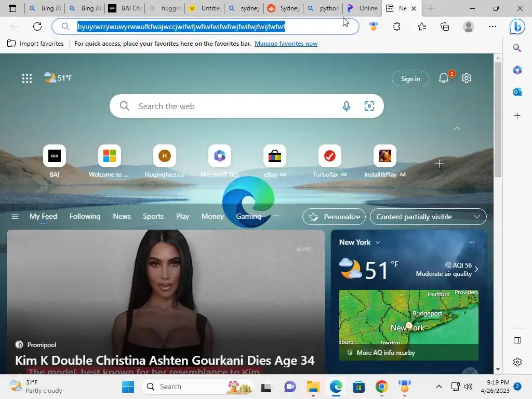Click the taskbar Search box
This screenshot has height=399, width=532.
pos(197,387)
